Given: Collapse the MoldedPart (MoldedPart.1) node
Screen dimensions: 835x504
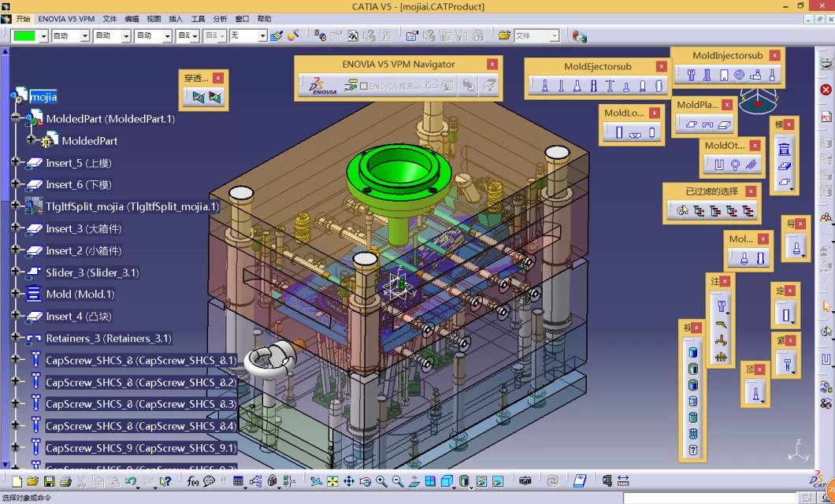Looking at the screenshot, I should (x=15, y=117).
